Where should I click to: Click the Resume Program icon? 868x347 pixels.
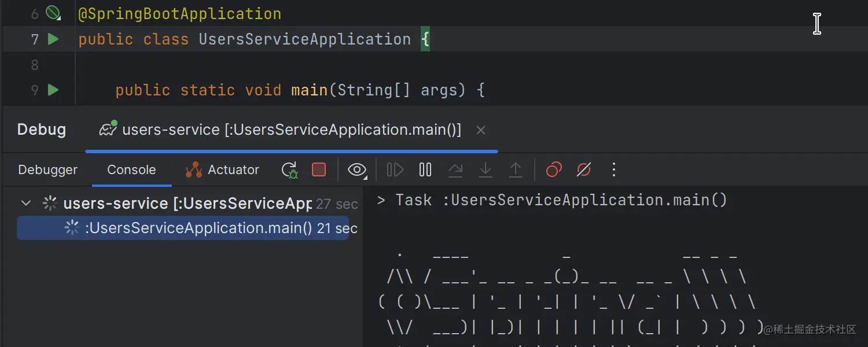[395, 170]
